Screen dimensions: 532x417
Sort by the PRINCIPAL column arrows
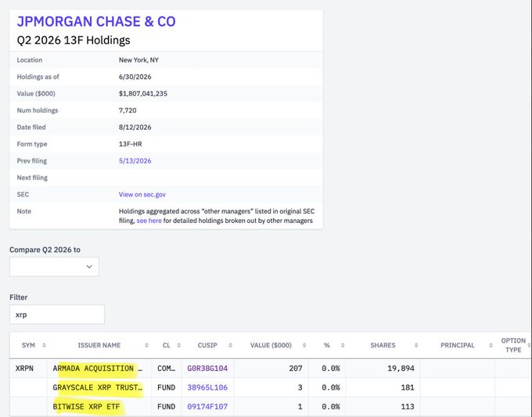491,345
